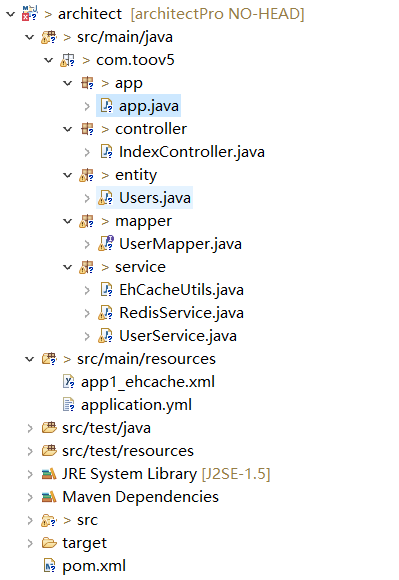This screenshot has width=399, height=580.
Task: Select the com.toov5 package name
Action: pyautogui.click(x=135, y=60)
